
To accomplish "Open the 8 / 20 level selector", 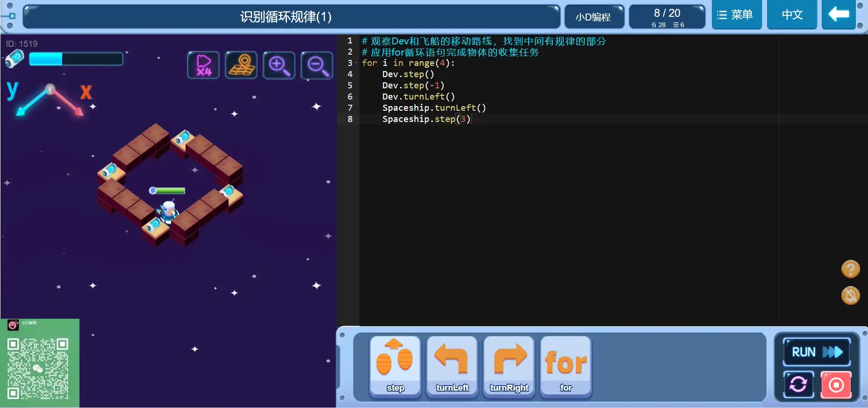I will click(x=667, y=17).
